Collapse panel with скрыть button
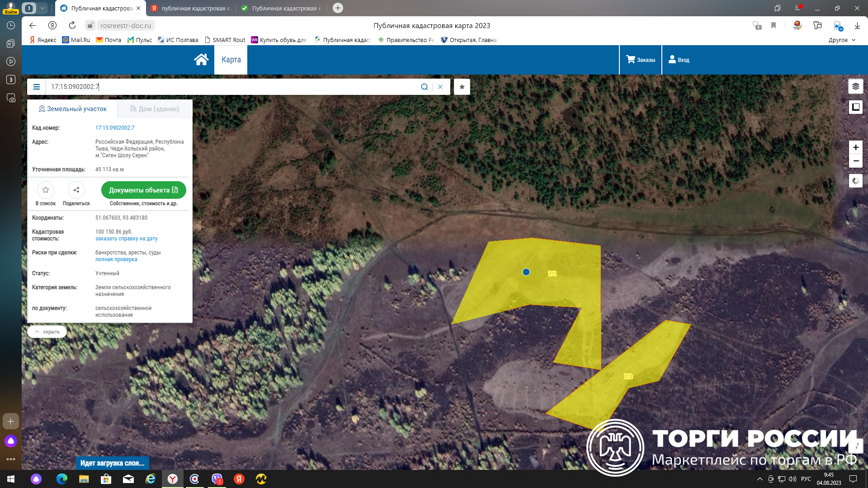 click(x=47, y=332)
